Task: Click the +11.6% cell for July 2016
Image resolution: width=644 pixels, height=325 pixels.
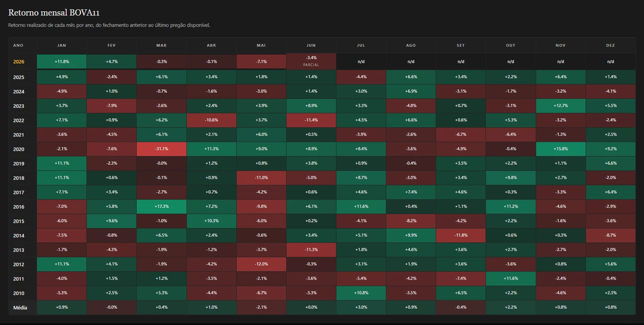Action: coord(361,206)
